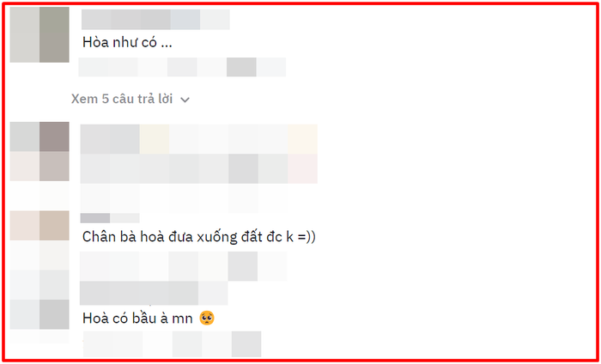
Task: Click blurred username above "Hoà có bầu"
Action: 154,293
